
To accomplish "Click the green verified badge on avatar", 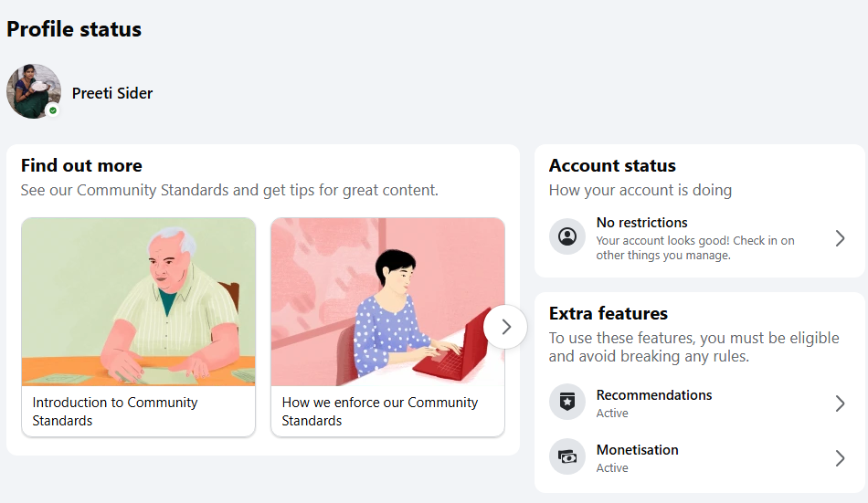I will pyautogui.click(x=53, y=110).
